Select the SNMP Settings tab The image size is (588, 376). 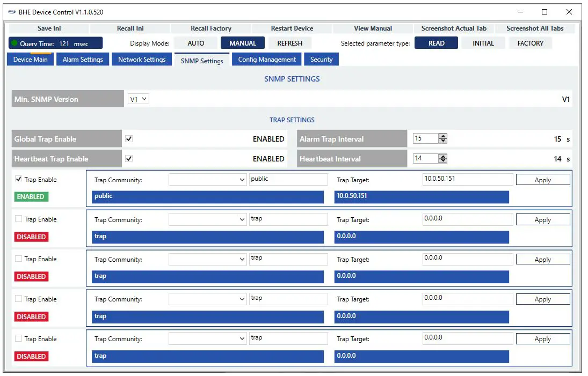[x=202, y=61]
